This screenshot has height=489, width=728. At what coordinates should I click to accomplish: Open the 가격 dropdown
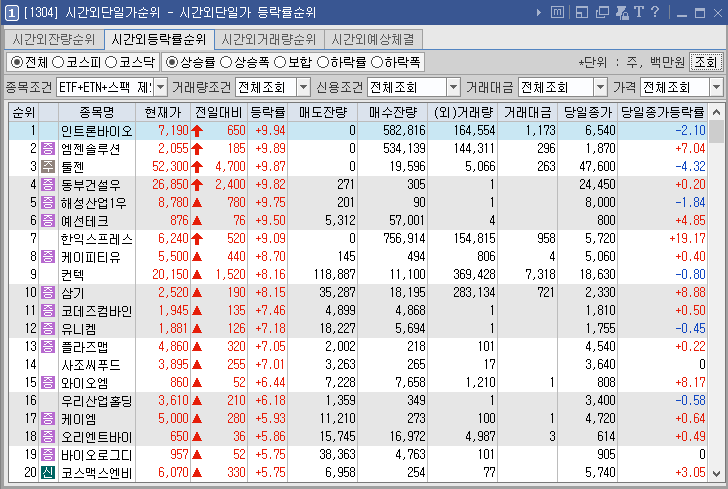tap(716, 87)
